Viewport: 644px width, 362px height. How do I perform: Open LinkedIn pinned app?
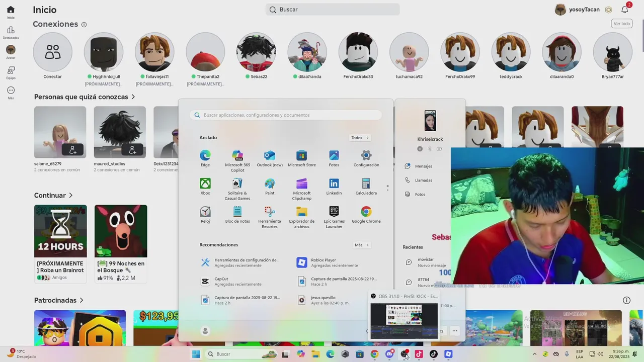(x=334, y=187)
